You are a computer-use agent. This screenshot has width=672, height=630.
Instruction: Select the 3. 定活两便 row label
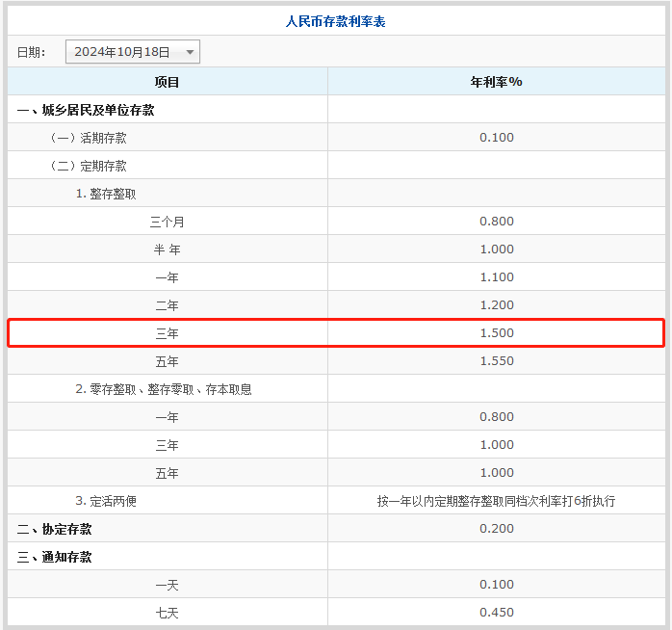pos(106,501)
